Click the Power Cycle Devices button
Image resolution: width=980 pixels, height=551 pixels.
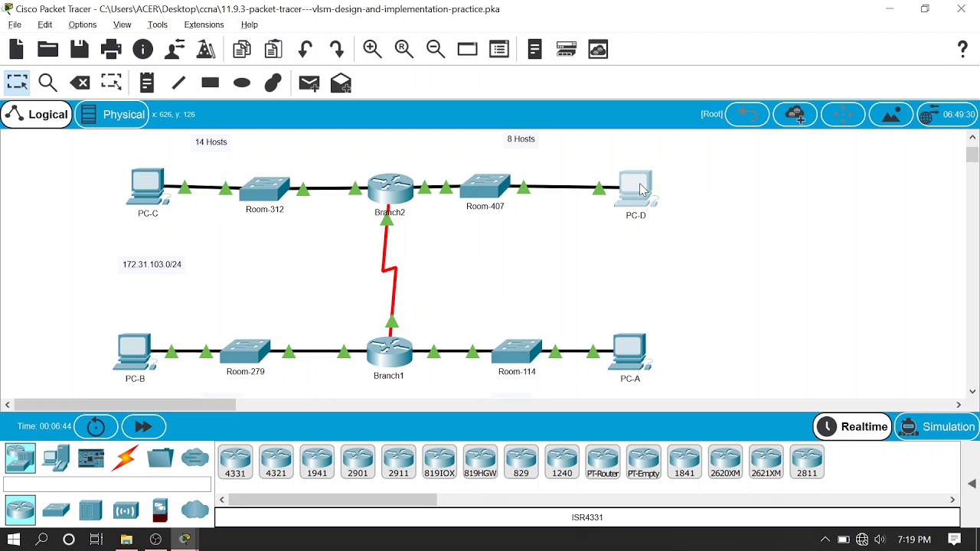(x=96, y=426)
